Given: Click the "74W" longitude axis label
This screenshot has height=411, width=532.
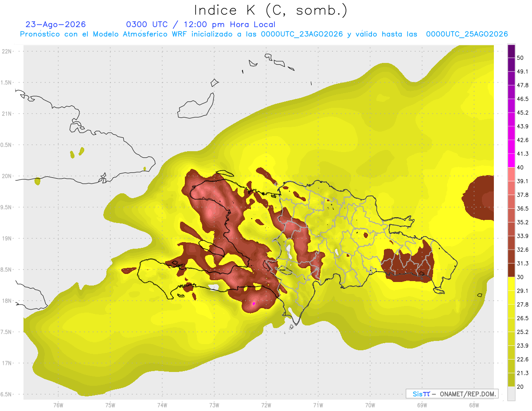Looking at the screenshot, I should [x=162, y=405].
